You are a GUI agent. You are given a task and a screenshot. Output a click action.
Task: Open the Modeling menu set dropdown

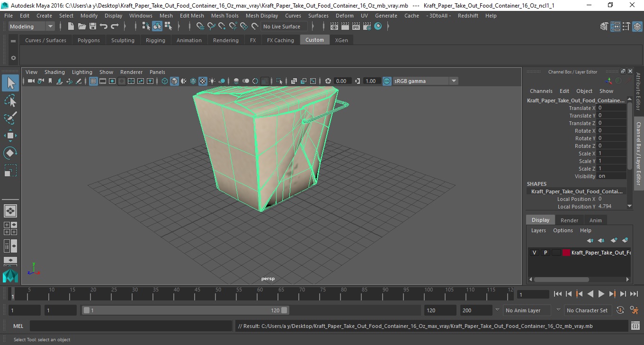coord(32,27)
